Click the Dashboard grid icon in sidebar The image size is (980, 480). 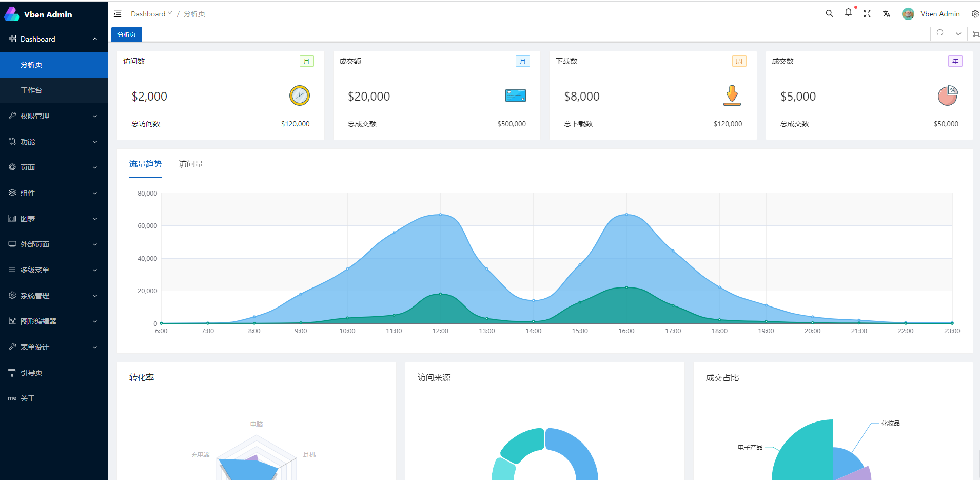coord(12,39)
